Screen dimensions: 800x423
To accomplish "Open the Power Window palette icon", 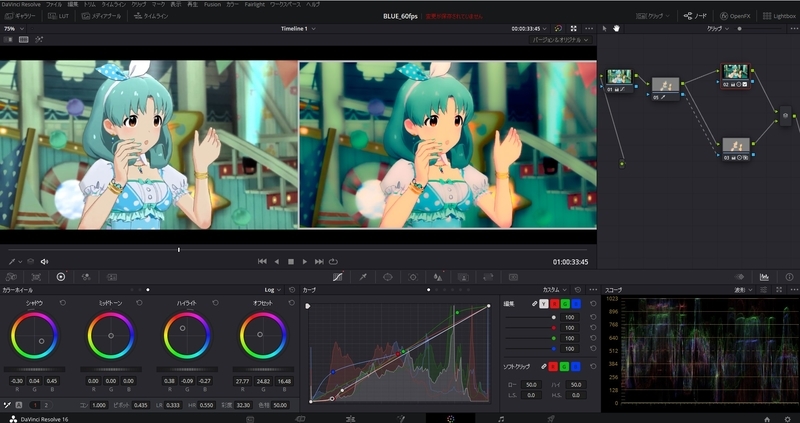I will pyautogui.click(x=388, y=277).
